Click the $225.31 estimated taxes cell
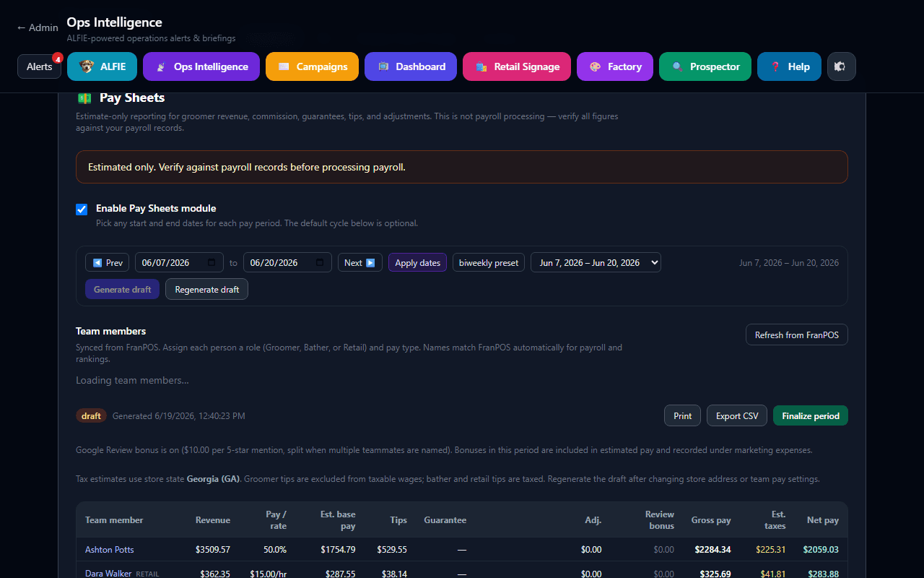Screen dimensions: 924x578 pos(771,549)
